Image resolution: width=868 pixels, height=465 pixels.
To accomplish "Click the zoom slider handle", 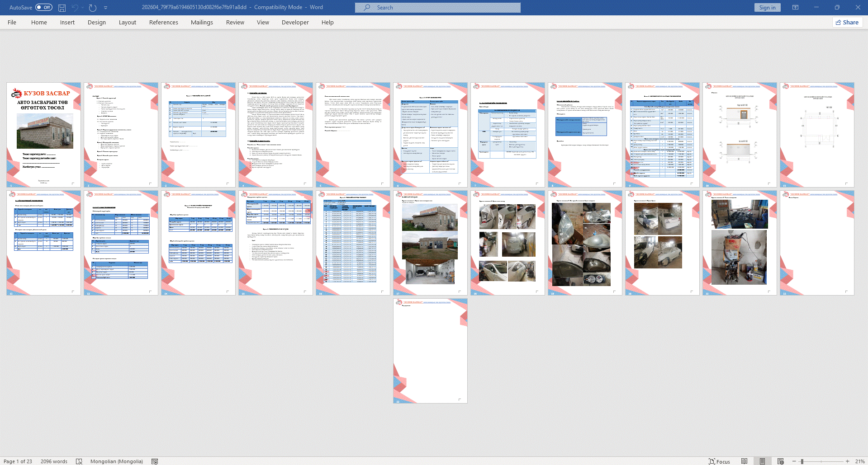I will tap(802, 461).
